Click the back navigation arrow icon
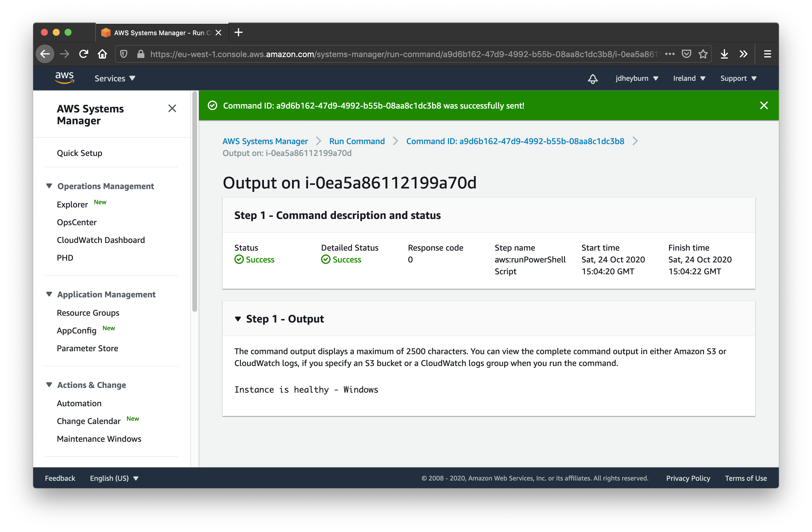Viewport: 812px width, 532px height. point(47,54)
